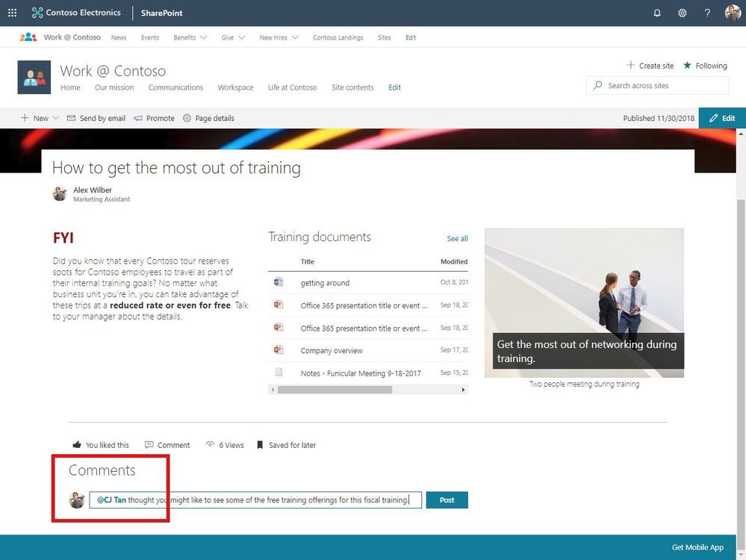The width and height of the screenshot is (746, 560).
Task: Click into Search across sites box
Action: click(x=657, y=86)
